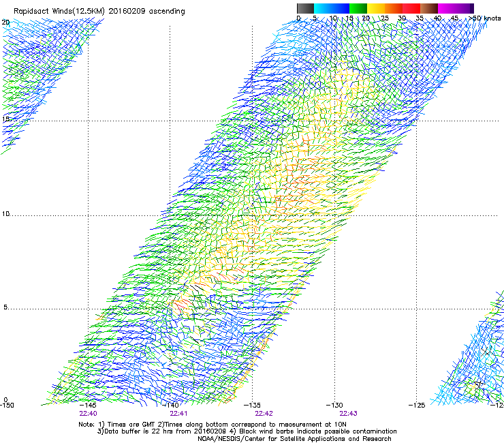Click the -135 longitude axis label
Screen dimensions: 504x443
pyautogui.click(x=252, y=405)
